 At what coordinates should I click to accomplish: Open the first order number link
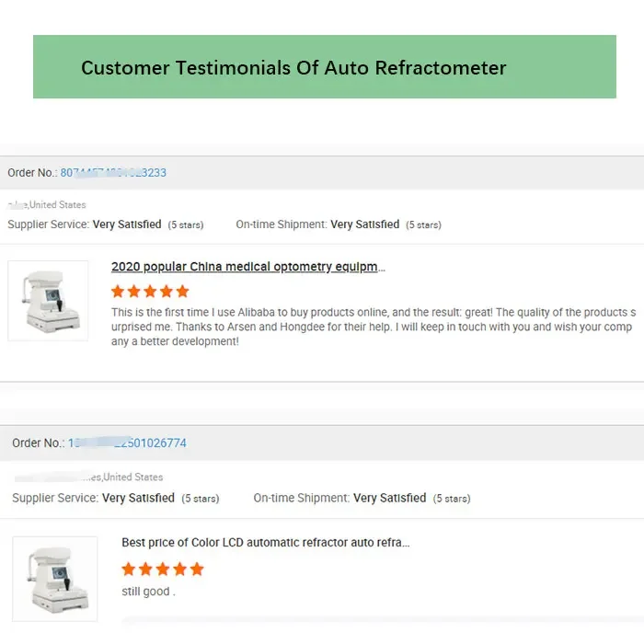pyautogui.click(x=113, y=173)
